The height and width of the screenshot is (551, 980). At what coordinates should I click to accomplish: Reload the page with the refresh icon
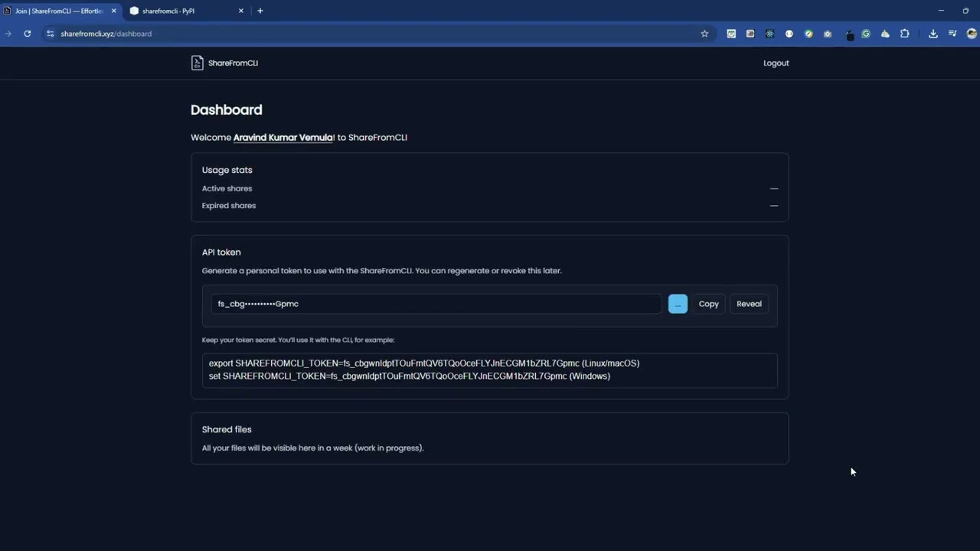[x=27, y=34]
